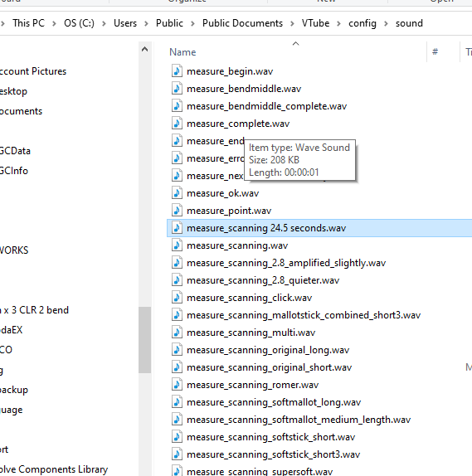Click the icon of measure_ok.wav
Viewport: 472px width, 476px height.
click(177, 193)
